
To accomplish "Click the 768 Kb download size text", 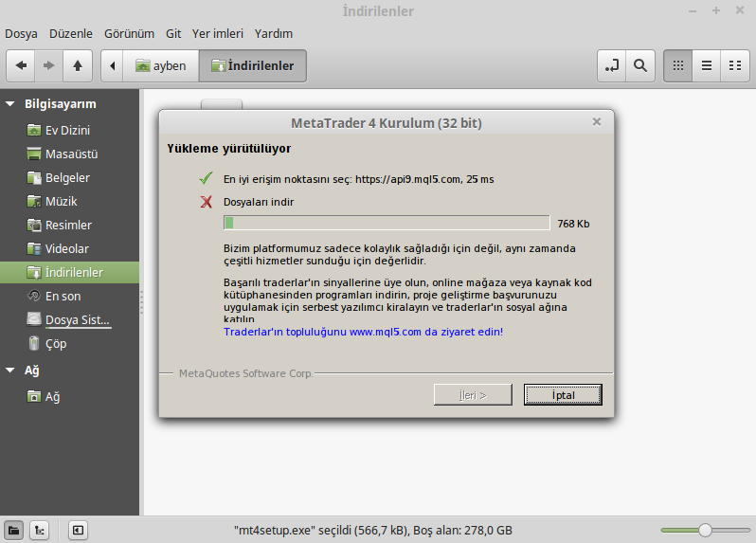I will [573, 224].
